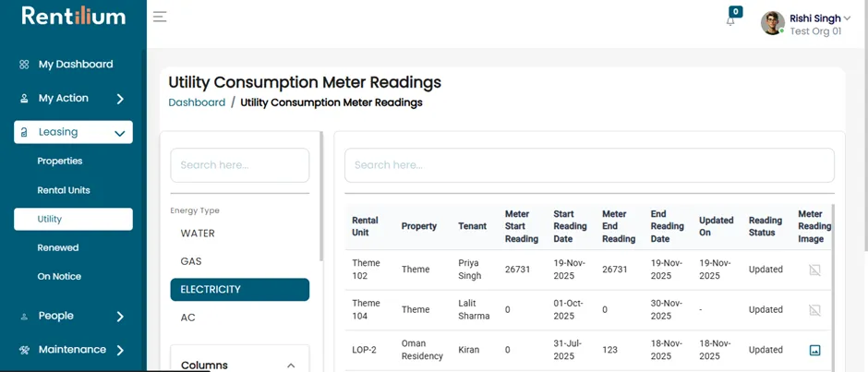The image size is (868, 372).
Task: Select the ELECTRICITY energy type
Action: 240,290
